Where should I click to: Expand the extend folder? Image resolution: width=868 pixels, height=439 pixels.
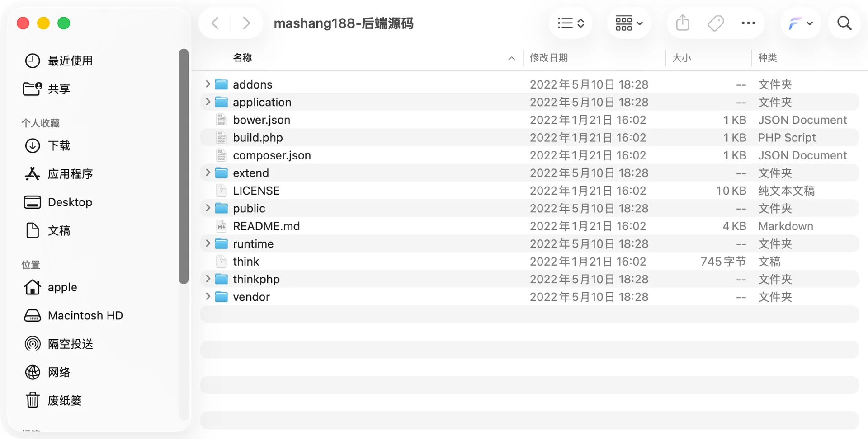click(x=208, y=173)
